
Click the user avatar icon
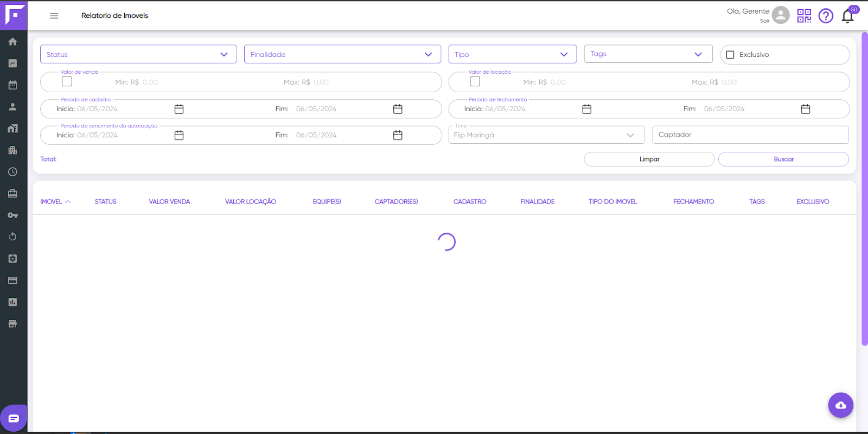781,15
